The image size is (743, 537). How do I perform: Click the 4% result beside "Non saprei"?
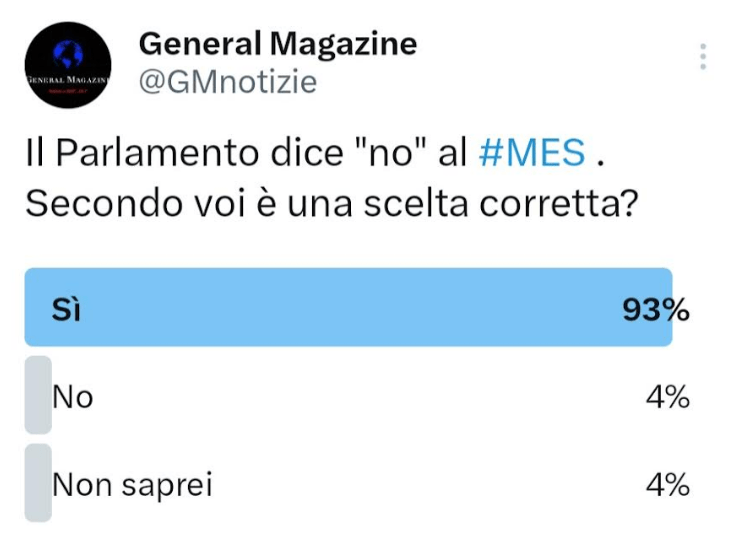(x=668, y=485)
